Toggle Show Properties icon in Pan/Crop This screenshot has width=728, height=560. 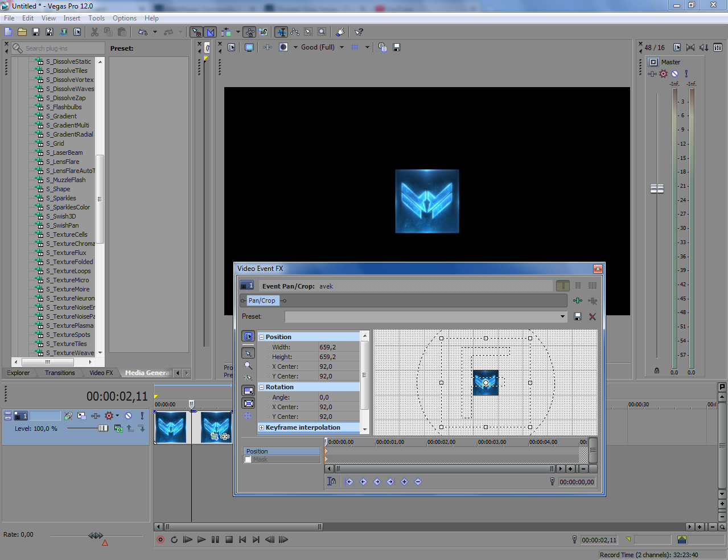coord(248,336)
